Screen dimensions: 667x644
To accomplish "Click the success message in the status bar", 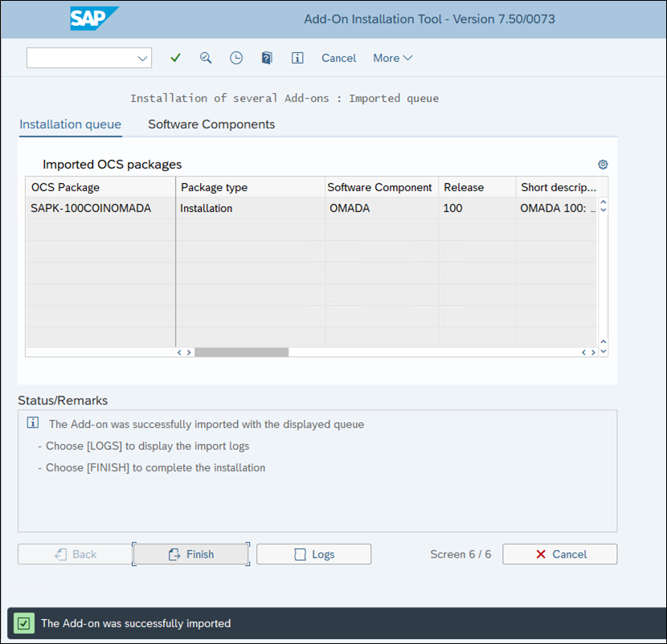I will pyautogui.click(x=136, y=624).
